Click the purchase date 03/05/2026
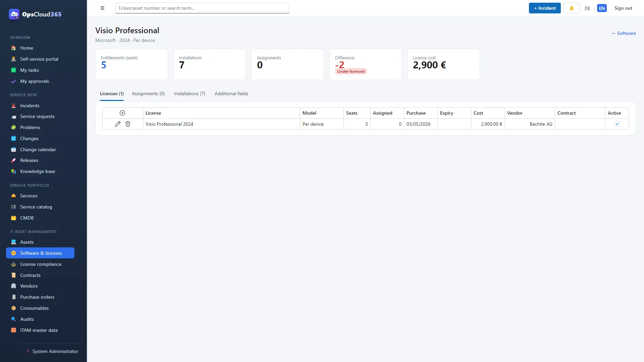 pos(418,124)
